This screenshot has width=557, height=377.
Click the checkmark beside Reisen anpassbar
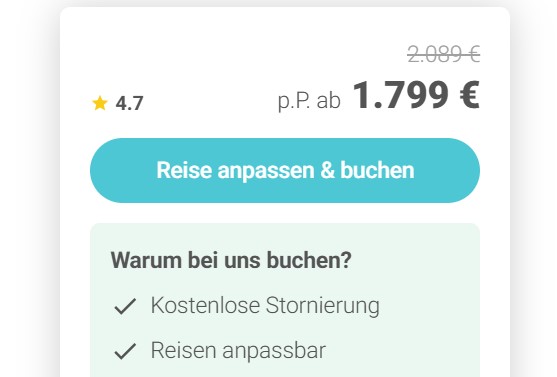(125, 351)
